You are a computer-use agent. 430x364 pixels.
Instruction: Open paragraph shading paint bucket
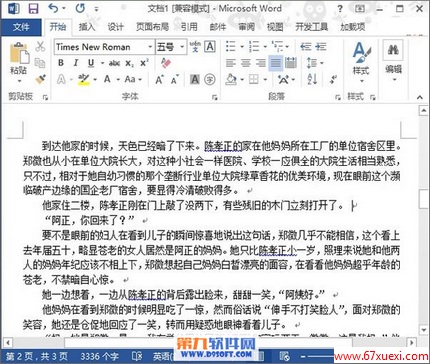[x=231, y=79]
